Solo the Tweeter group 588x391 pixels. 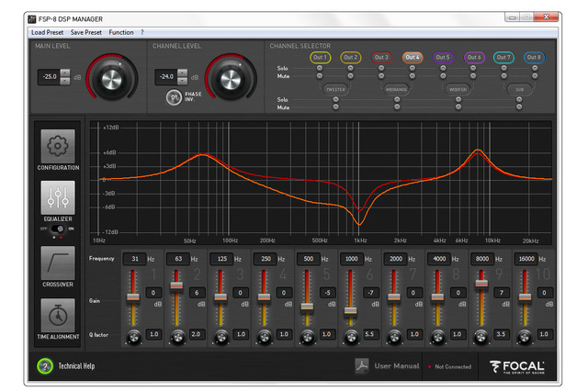pyautogui.click(x=335, y=100)
